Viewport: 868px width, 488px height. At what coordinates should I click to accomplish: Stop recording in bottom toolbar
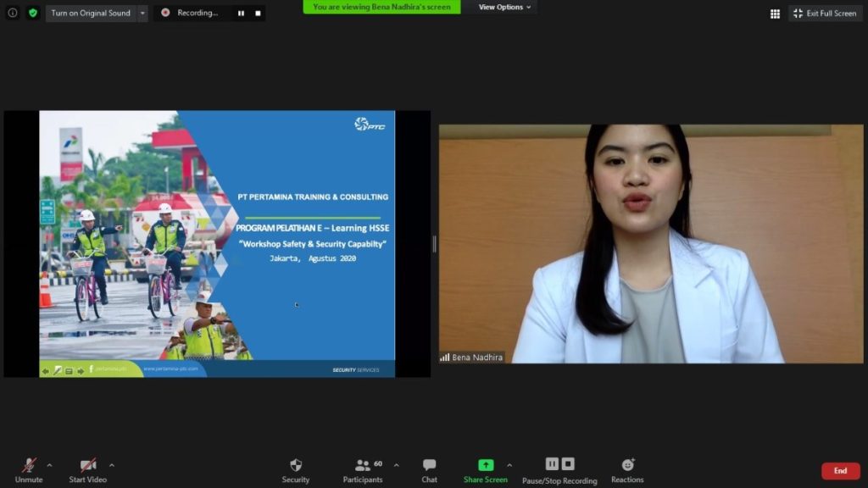568,464
